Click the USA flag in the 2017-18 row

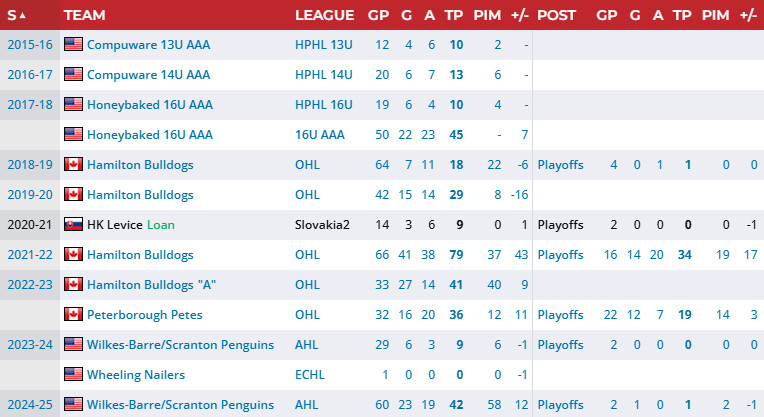[x=73, y=105]
